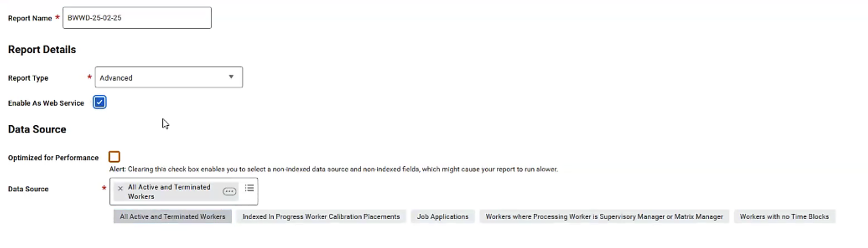Remove the selected All Active and Terminated Workers item
The image size is (868, 248).
pos(120,188)
